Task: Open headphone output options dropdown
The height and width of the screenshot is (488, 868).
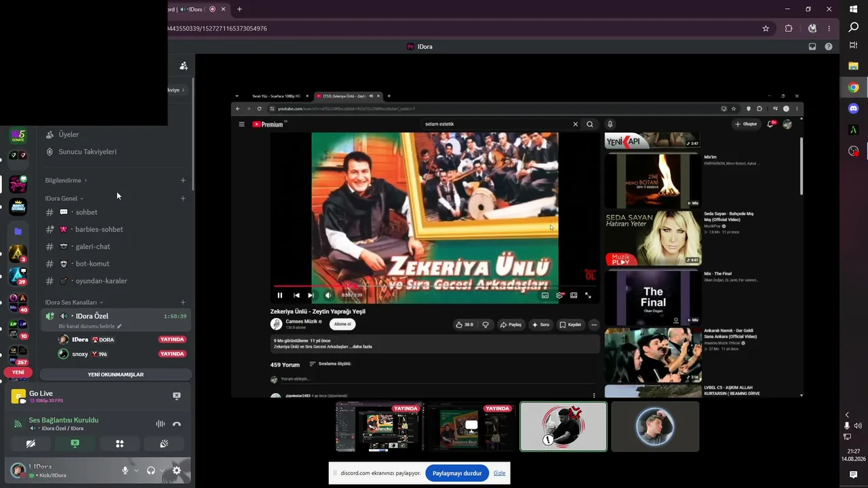Action: click(162, 470)
